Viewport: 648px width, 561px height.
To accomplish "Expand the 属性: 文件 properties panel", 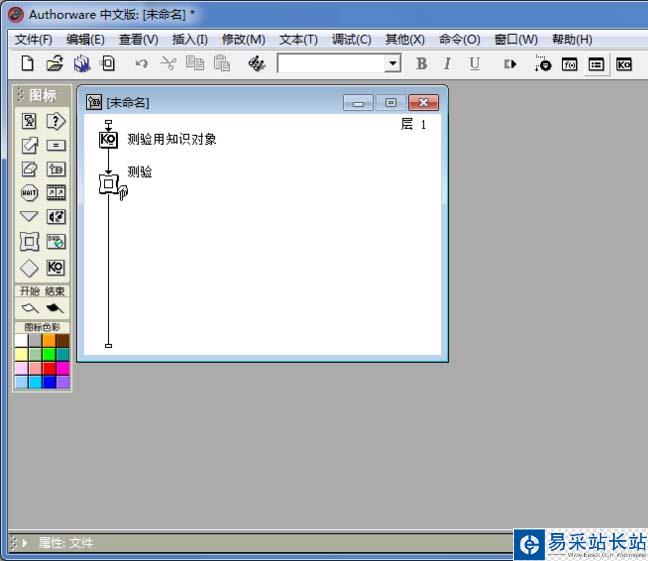I will point(24,543).
